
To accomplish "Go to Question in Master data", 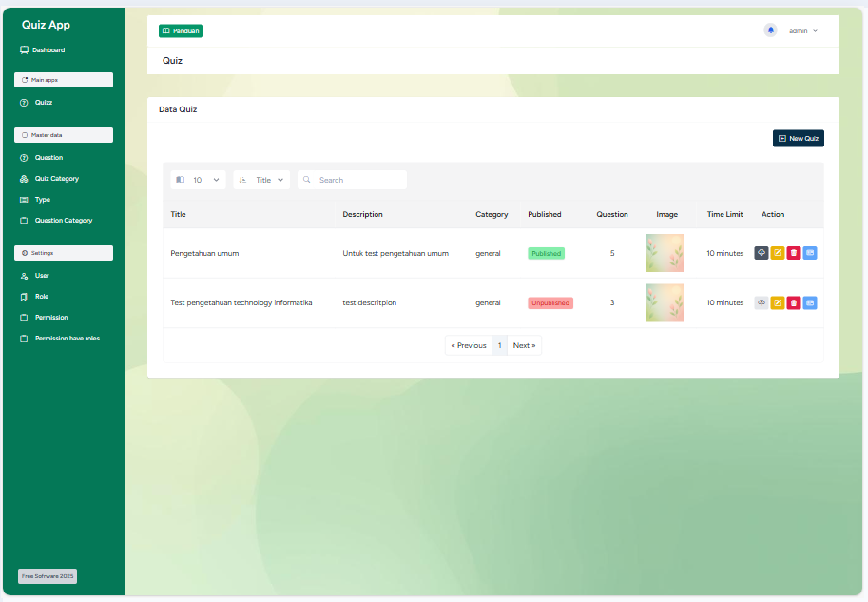I will (x=42, y=157).
